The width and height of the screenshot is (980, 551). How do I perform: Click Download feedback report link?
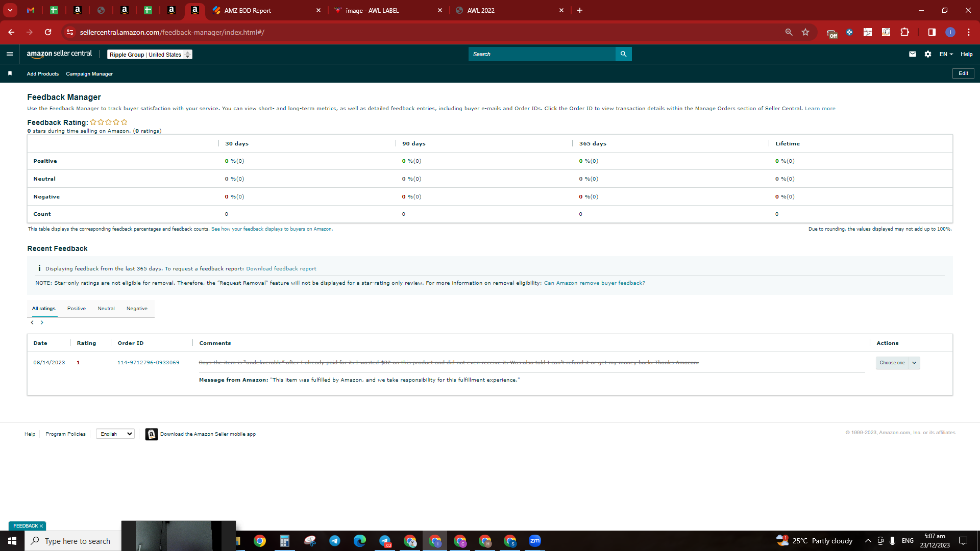pyautogui.click(x=281, y=269)
